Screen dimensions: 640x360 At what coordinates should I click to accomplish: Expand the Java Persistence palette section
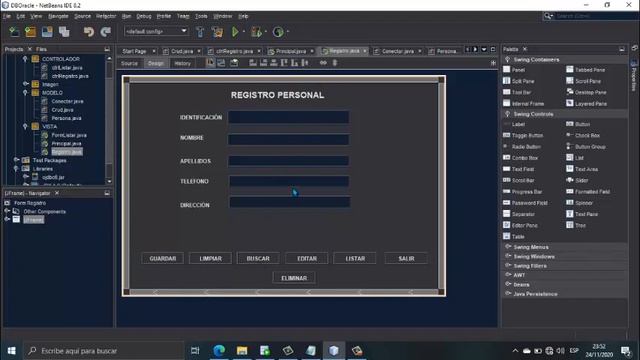[508, 293]
